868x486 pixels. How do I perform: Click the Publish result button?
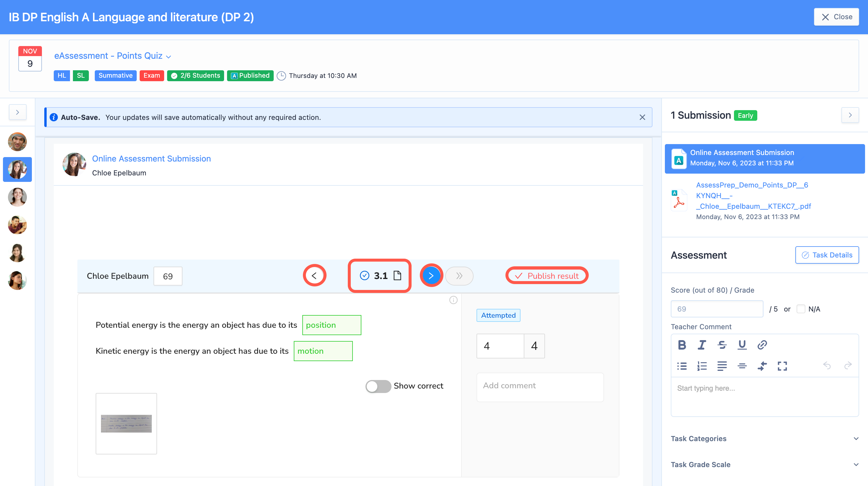(x=547, y=276)
